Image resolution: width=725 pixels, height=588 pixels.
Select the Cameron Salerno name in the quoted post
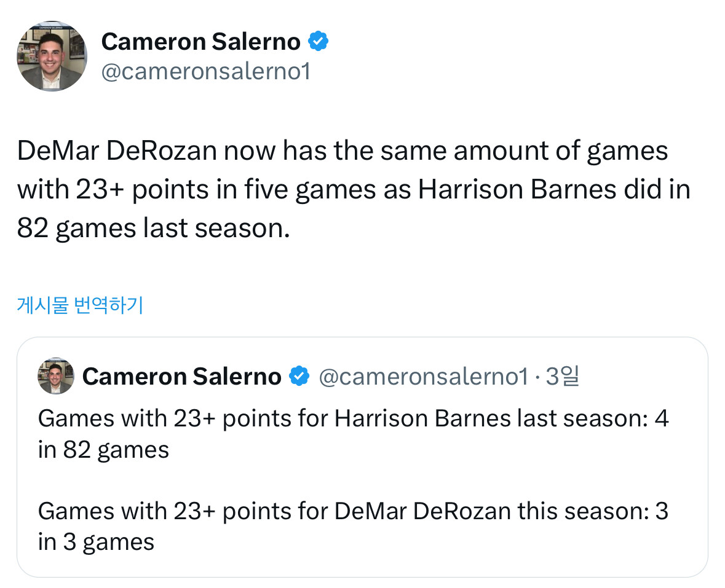pyautogui.click(x=181, y=376)
